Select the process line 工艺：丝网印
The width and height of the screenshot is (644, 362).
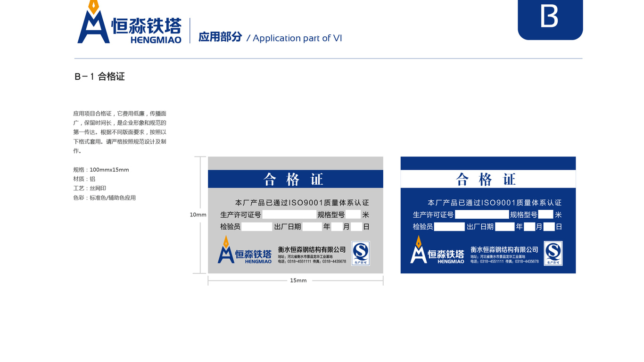(90, 189)
